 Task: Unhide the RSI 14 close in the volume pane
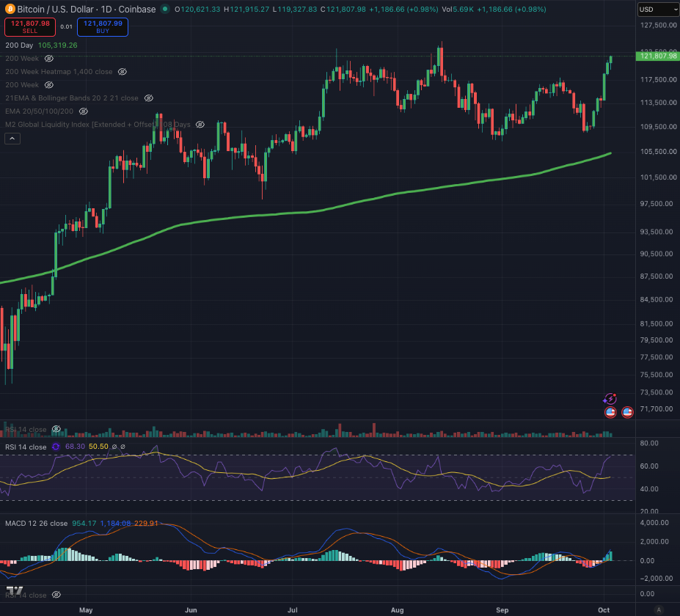tap(56, 429)
